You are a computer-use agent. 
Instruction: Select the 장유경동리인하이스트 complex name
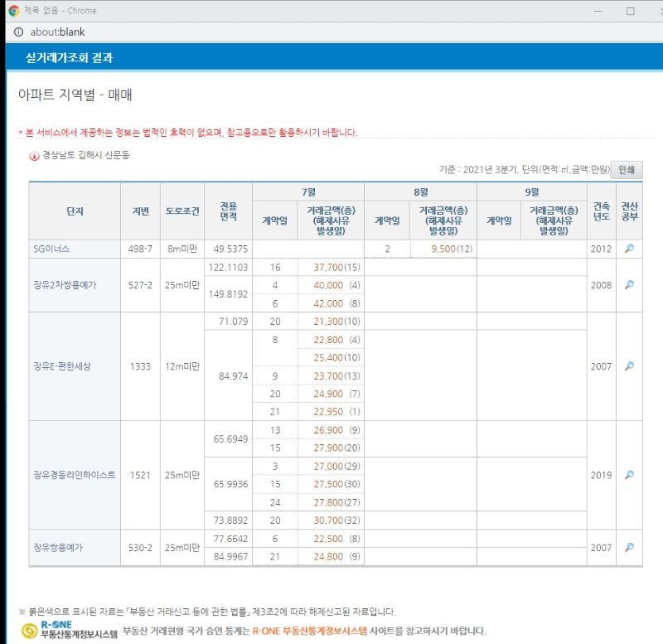(75, 475)
